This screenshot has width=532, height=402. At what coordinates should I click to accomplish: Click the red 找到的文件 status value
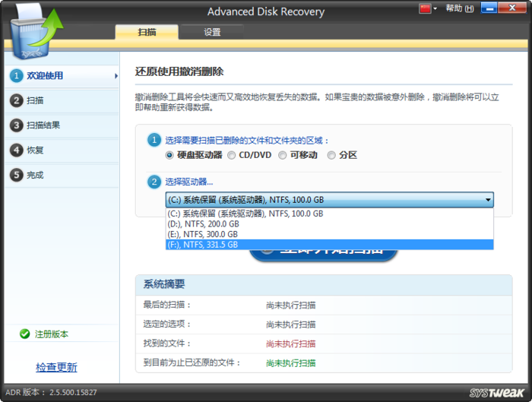point(291,344)
